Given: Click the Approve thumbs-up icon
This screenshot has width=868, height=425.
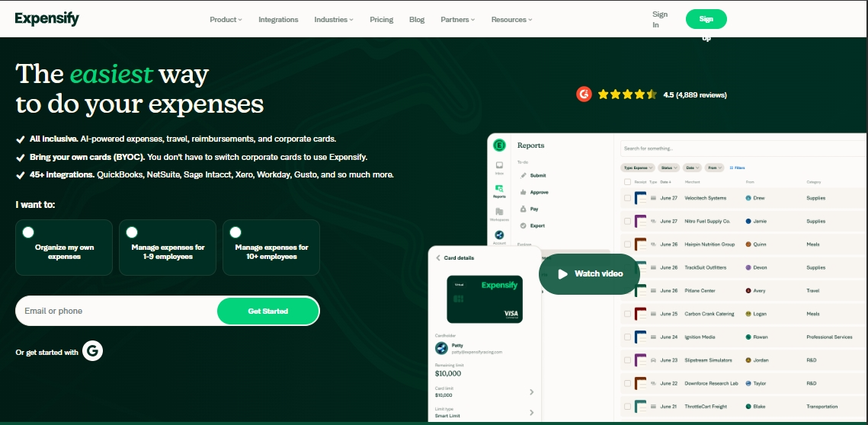Looking at the screenshot, I should click(x=523, y=192).
